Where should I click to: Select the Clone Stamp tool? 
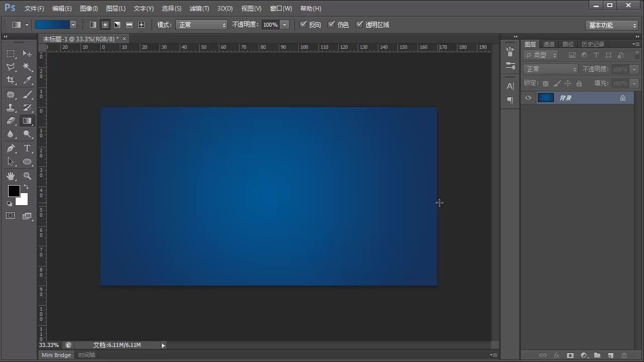(11, 108)
